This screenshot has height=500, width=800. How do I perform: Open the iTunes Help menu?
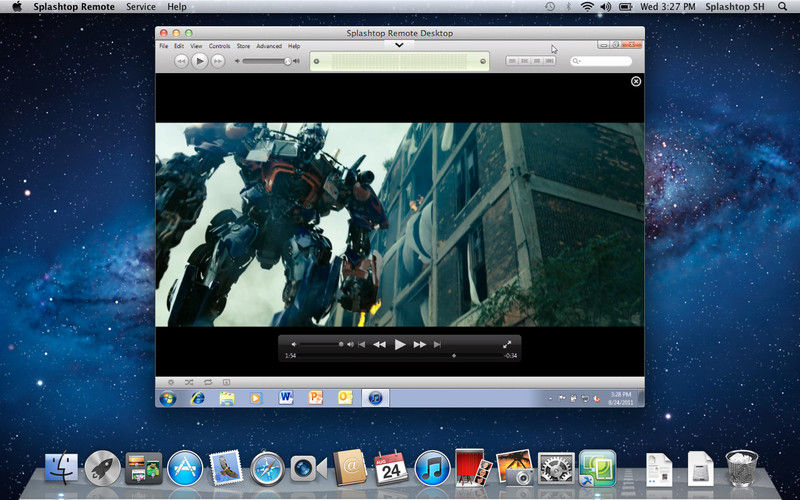point(294,46)
